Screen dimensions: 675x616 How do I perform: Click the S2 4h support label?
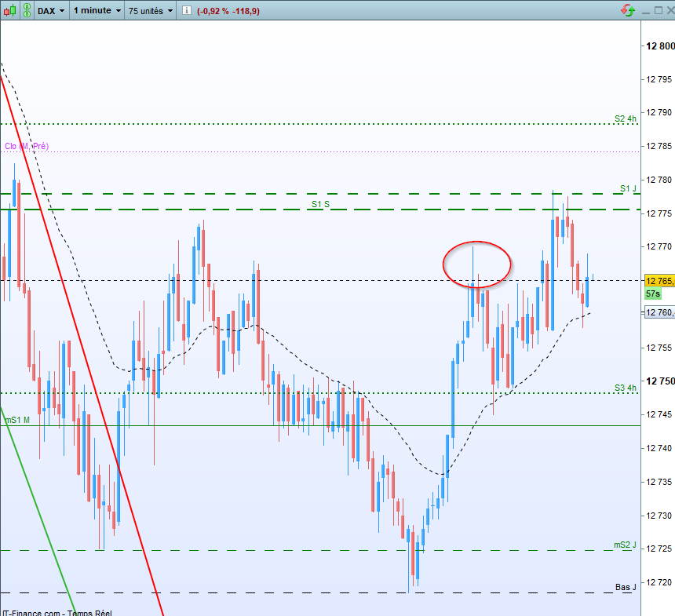pos(625,118)
